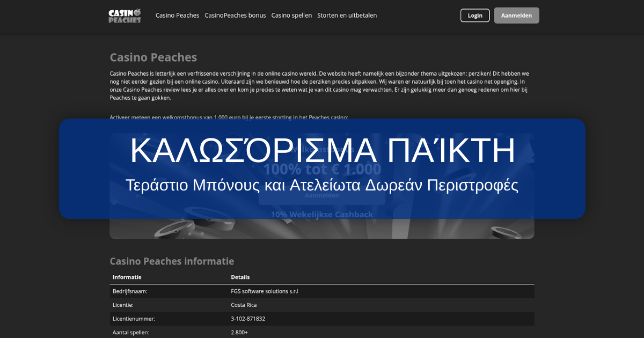Image resolution: width=644 pixels, height=338 pixels.
Task: Go to Casino spellen page
Action: tap(291, 16)
